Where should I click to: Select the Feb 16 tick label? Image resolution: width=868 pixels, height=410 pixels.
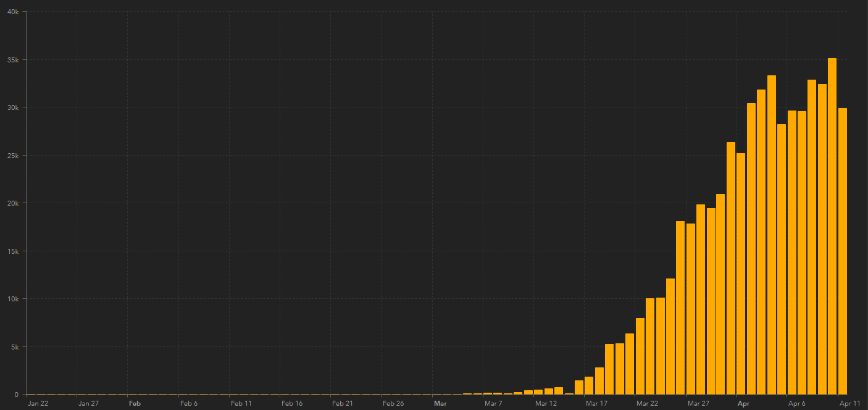click(292, 403)
